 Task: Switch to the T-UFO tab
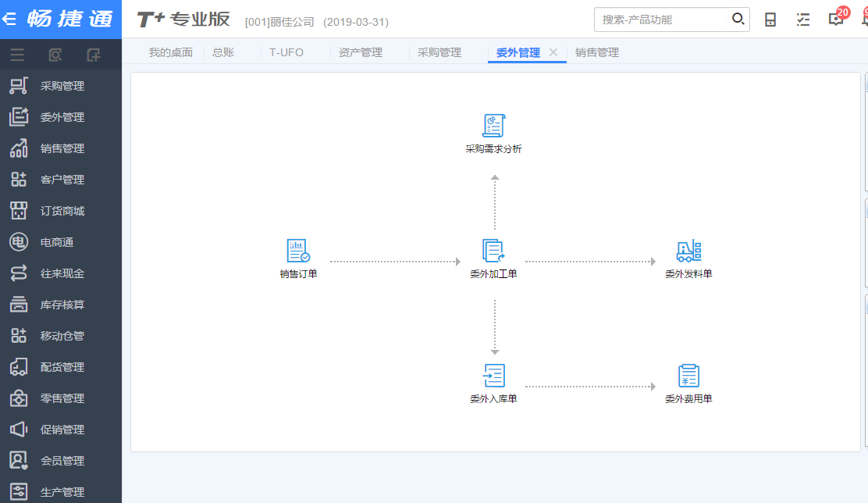(x=286, y=52)
